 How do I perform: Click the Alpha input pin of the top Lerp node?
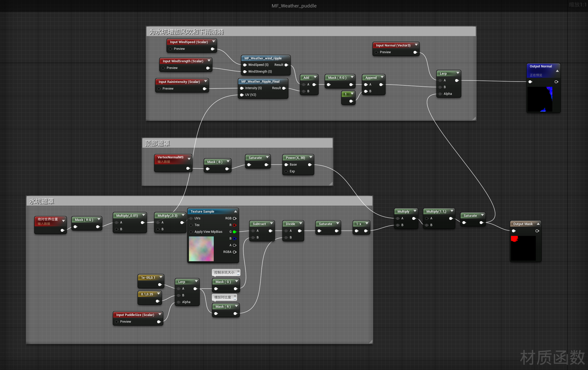pos(440,94)
